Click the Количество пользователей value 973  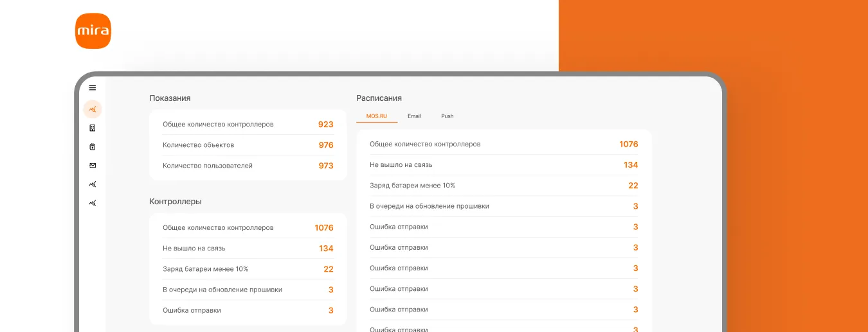[325, 166]
